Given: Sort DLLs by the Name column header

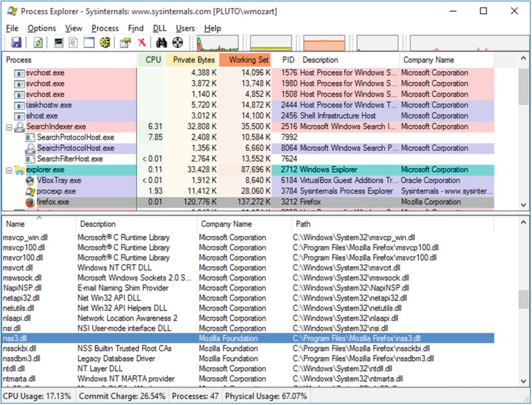Looking at the screenshot, I should click(x=39, y=224).
